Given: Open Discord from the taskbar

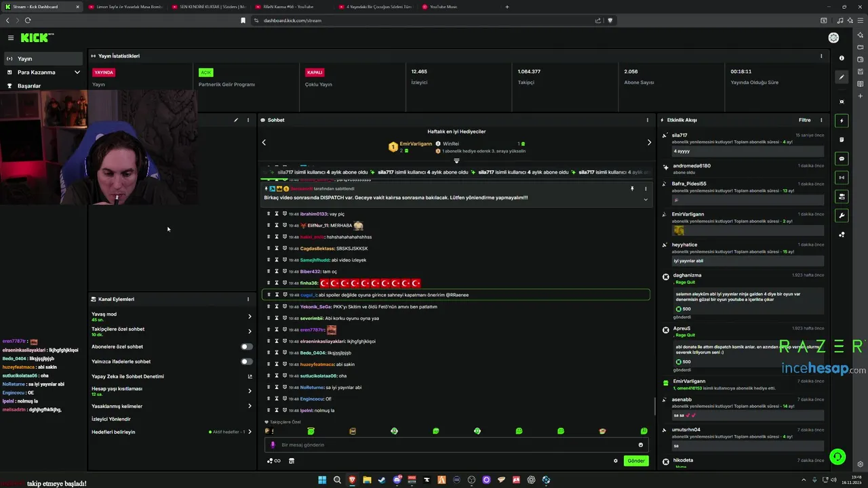Looking at the screenshot, I should (x=397, y=480).
